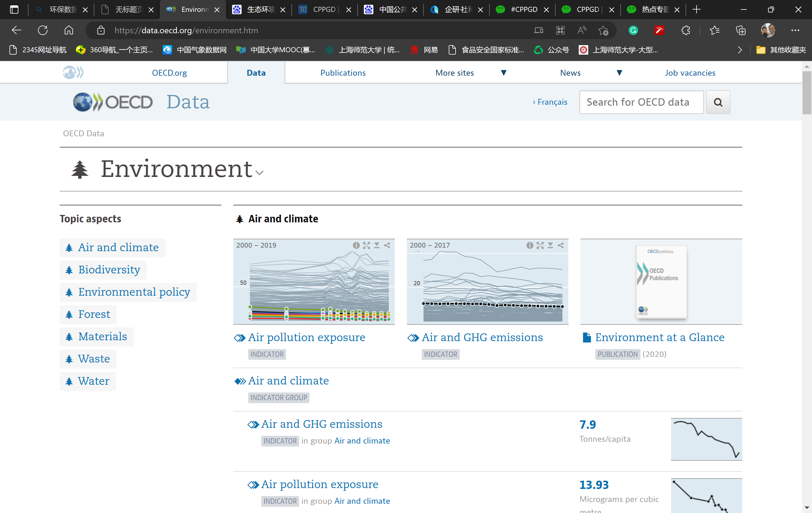Click fullscreen icon on Air pollution exposure chart

367,245
